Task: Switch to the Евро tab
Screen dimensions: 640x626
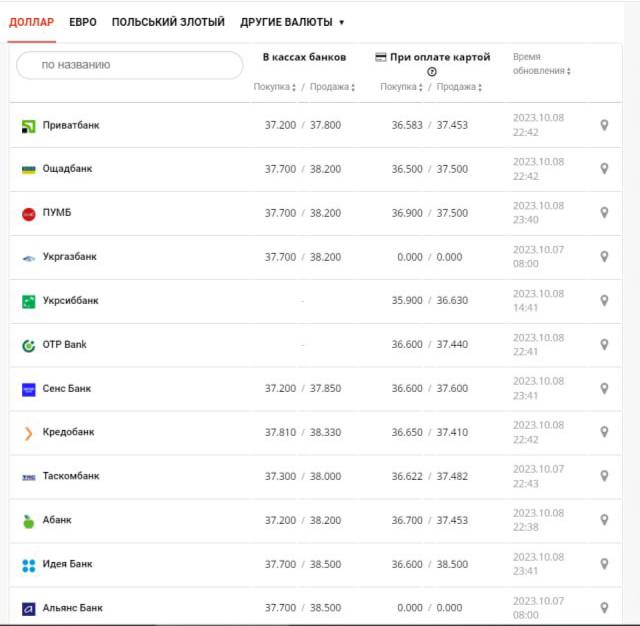Action: click(83, 22)
